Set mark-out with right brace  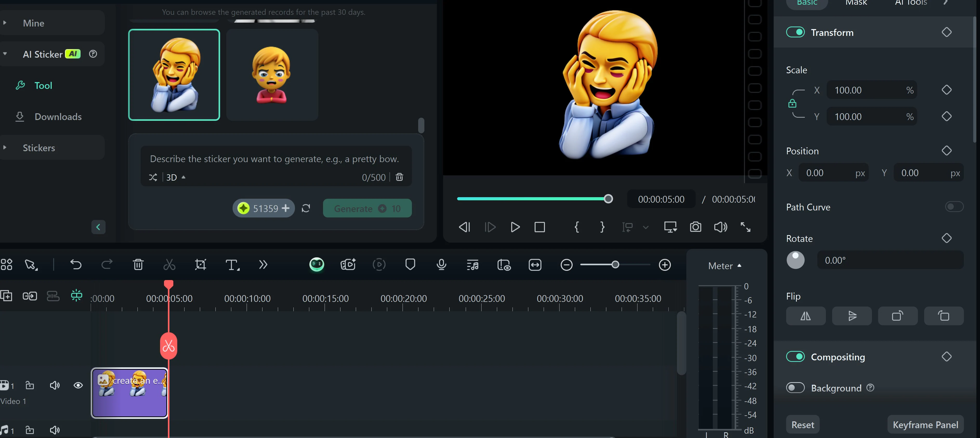point(602,227)
